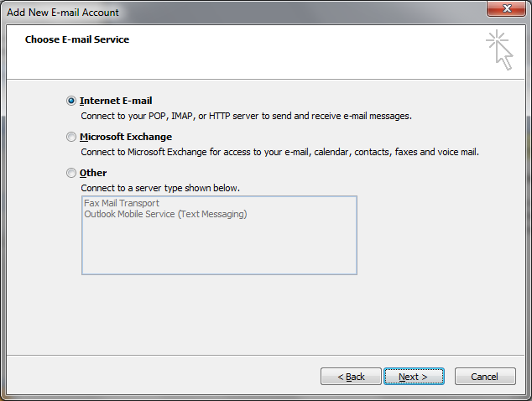Select Fax Mail Transport in the list

(x=122, y=203)
